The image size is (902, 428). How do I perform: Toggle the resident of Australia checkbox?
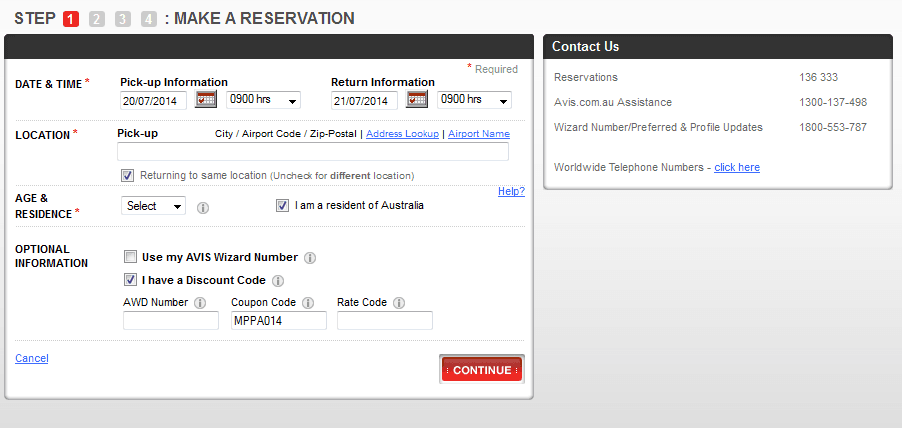point(282,206)
